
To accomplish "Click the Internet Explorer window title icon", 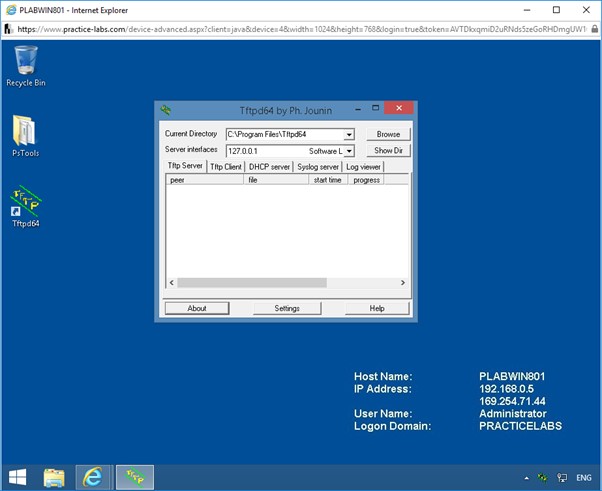I will [x=11, y=10].
